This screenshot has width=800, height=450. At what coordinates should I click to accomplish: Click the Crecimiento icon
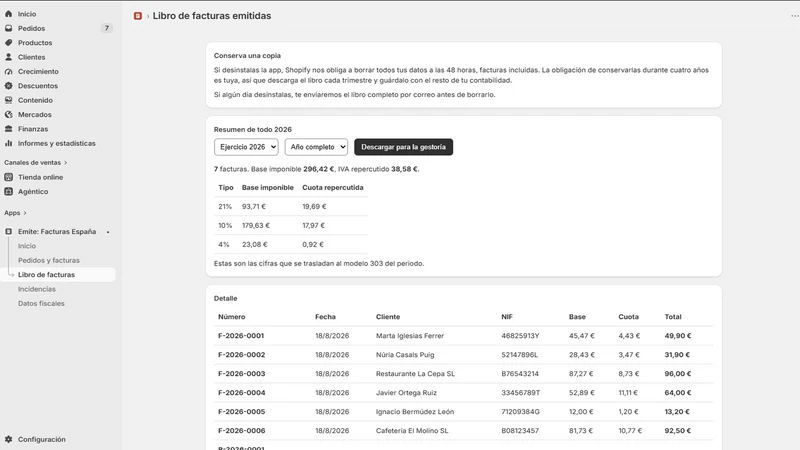point(9,71)
